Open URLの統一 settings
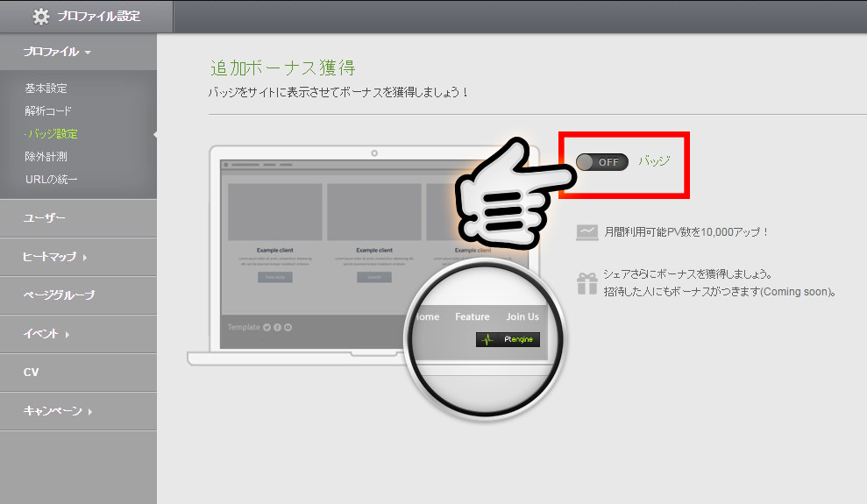This screenshot has height=504, width=867. tap(51, 179)
